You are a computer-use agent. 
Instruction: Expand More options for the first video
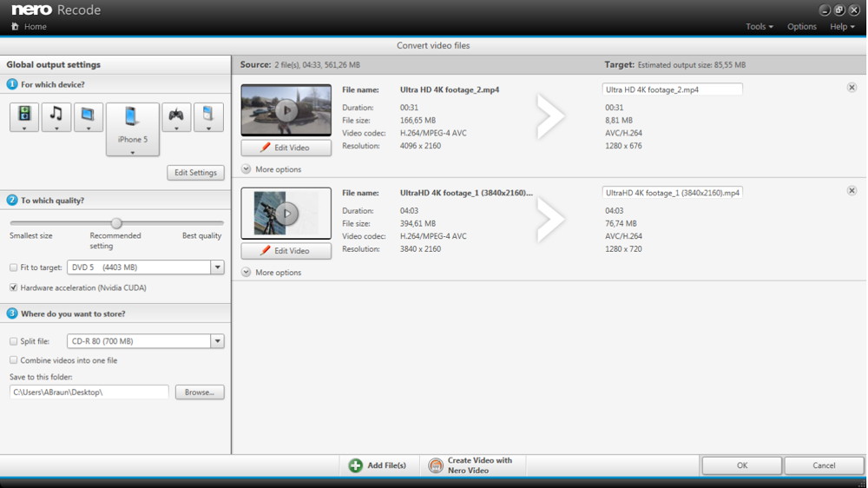pyautogui.click(x=247, y=169)
